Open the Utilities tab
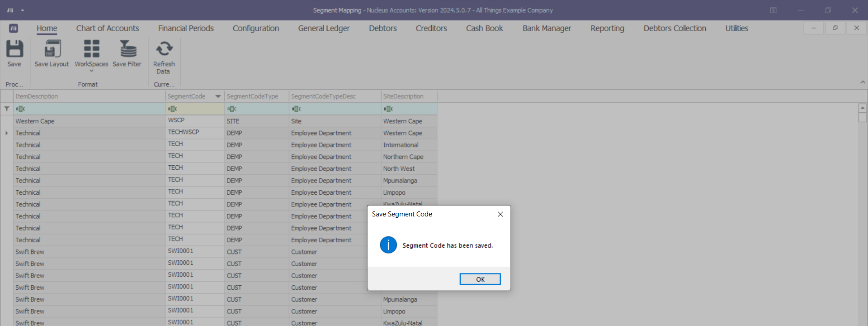 737,28
